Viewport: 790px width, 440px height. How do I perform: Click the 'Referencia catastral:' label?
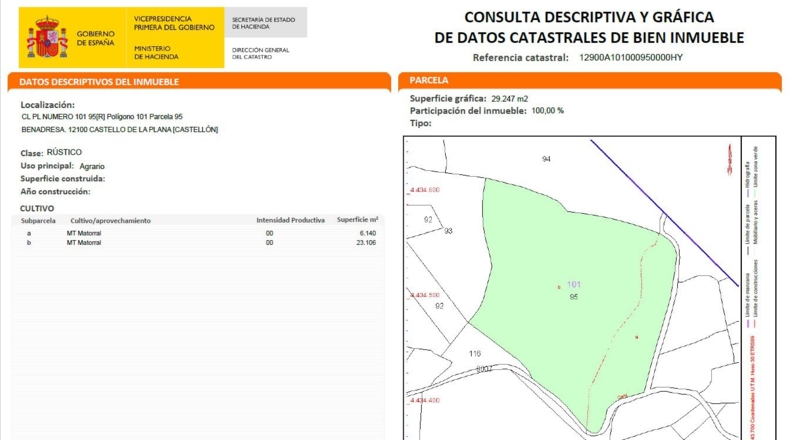(520, 58)
